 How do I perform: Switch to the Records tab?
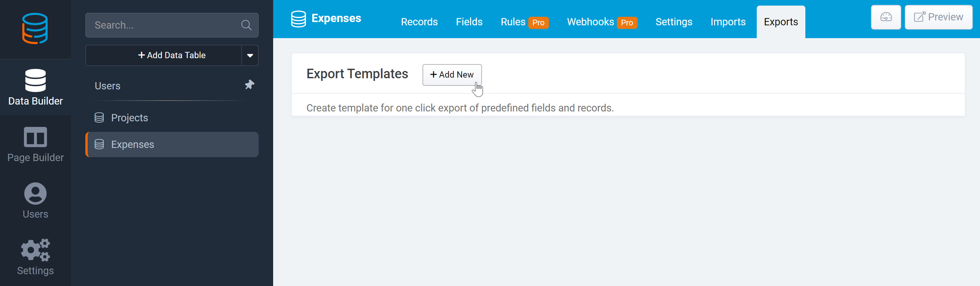(x=419, y=22)
